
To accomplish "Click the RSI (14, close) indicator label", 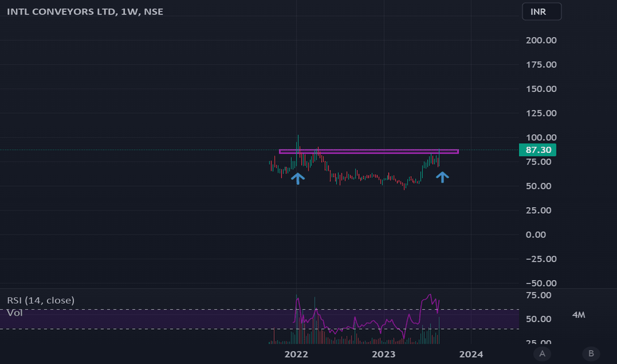I will [x=40, y=300].
